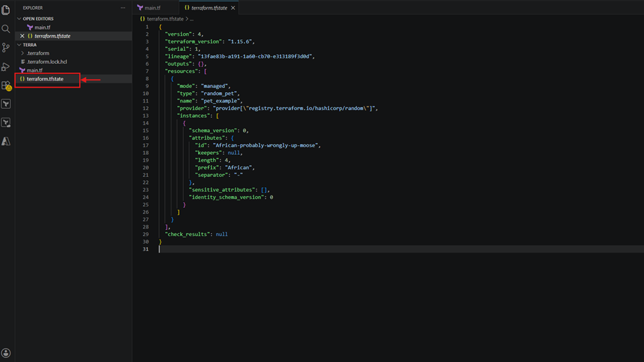Open the Terraform extension panel icon
Screen dimensions: 644x362
[x=6, y=104]
